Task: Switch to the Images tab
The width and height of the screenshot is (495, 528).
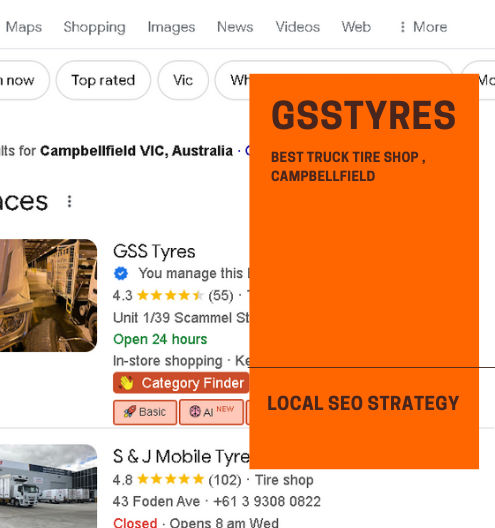Action: click(171, 27)
